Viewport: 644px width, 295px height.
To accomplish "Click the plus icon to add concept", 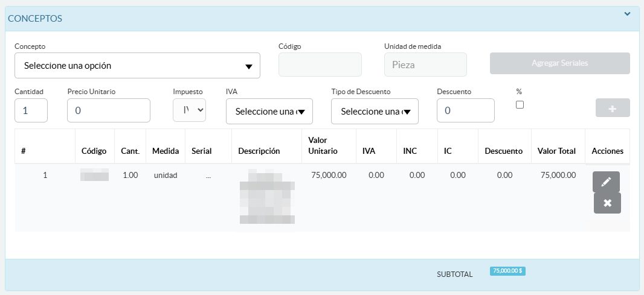I will [613, 109].
